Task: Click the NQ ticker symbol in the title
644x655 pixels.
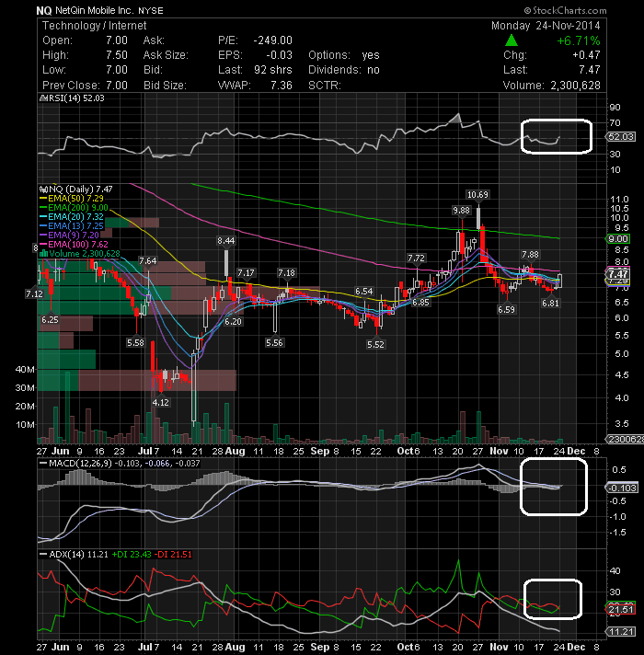Action: 44,10
